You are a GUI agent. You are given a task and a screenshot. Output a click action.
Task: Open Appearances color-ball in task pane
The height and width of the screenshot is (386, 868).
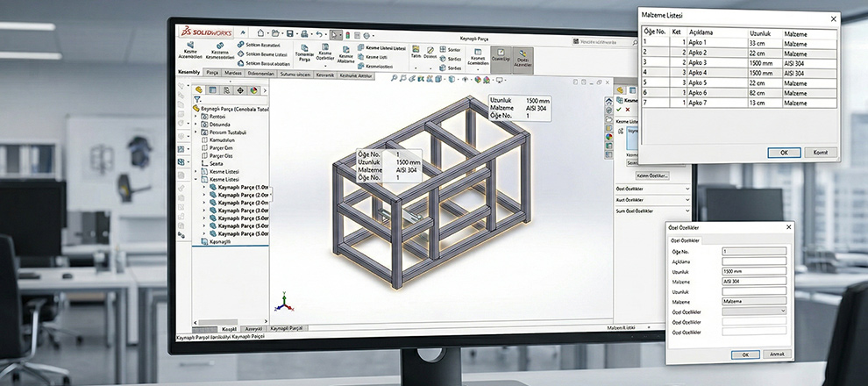pyautogui.click(x=609, y=136)
